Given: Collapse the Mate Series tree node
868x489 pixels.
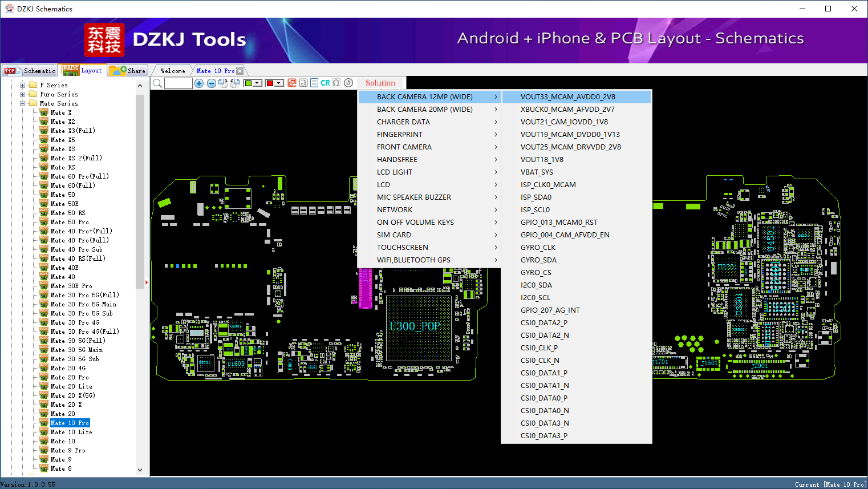Looking at the screenshot, I should click(23, 103).
